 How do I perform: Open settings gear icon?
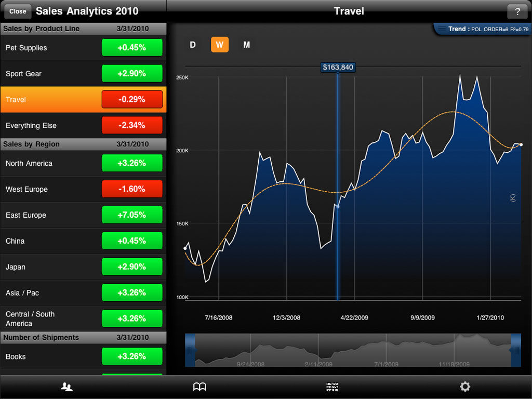pos(465,387)
